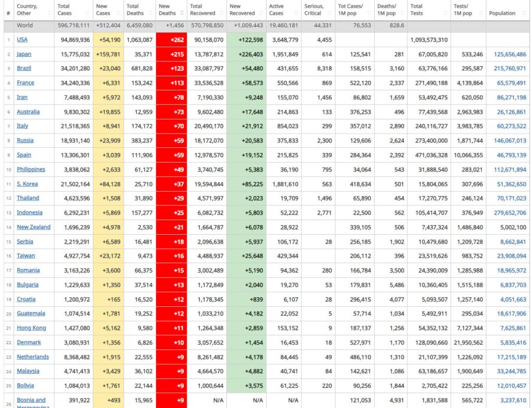Sort by the Total Deaths column header
Viewport: 532px width, 408px height.
140,10
